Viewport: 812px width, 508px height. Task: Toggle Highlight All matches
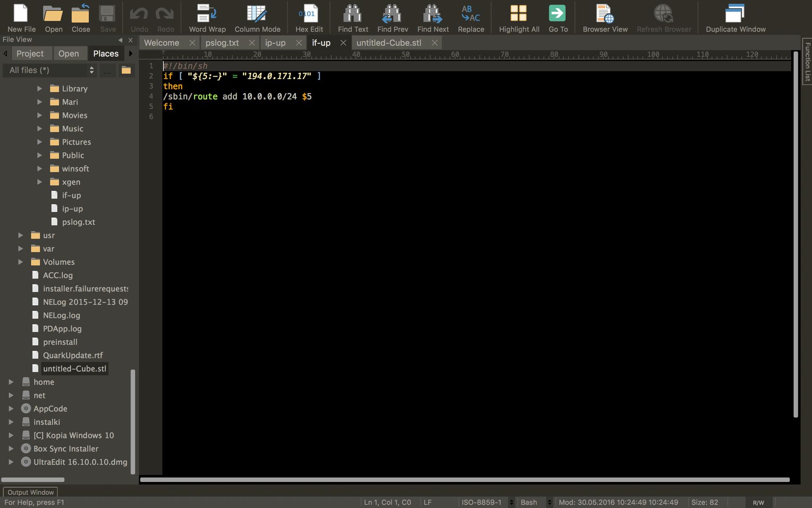pyautogui.click(x=519, y=18)
